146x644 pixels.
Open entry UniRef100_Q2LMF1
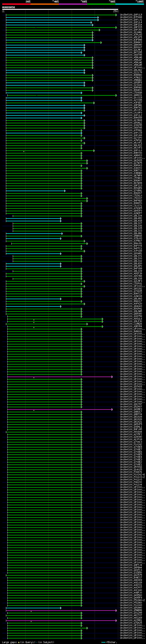131,50
